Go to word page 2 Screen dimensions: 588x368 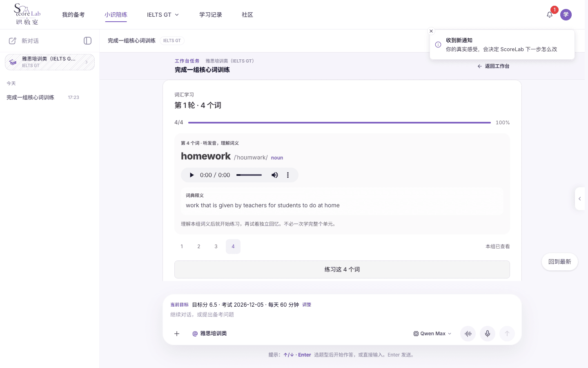point(199,247)
